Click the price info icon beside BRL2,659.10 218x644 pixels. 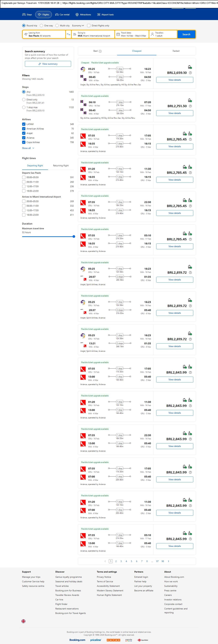190,73
